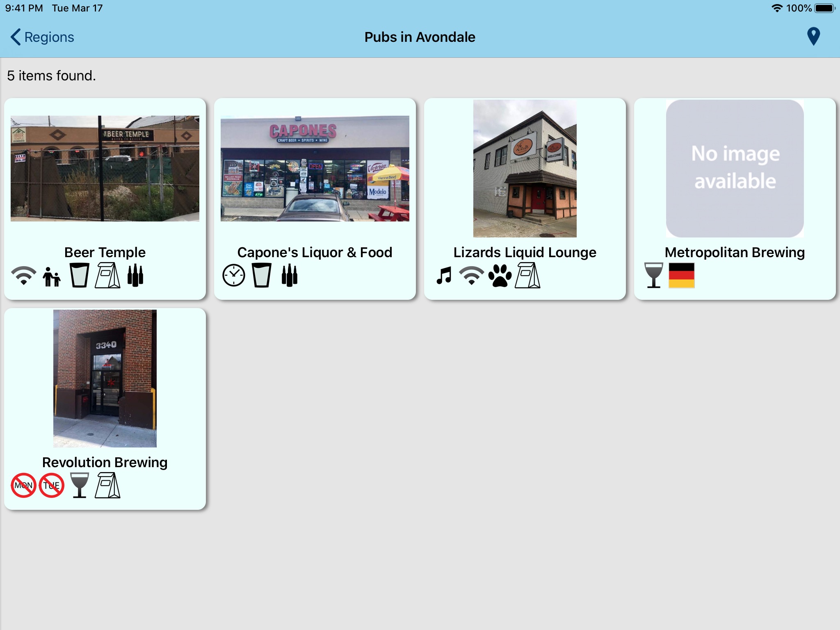Select the Revolution Brewing title
The height and width of the screenshot is (630, 840).
tap(105, 462)
